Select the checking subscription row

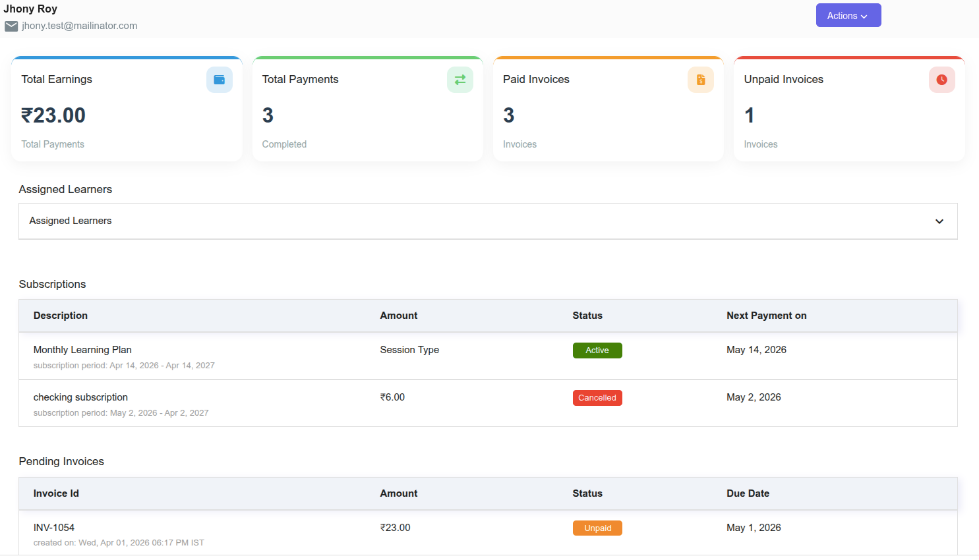point(488,404)
